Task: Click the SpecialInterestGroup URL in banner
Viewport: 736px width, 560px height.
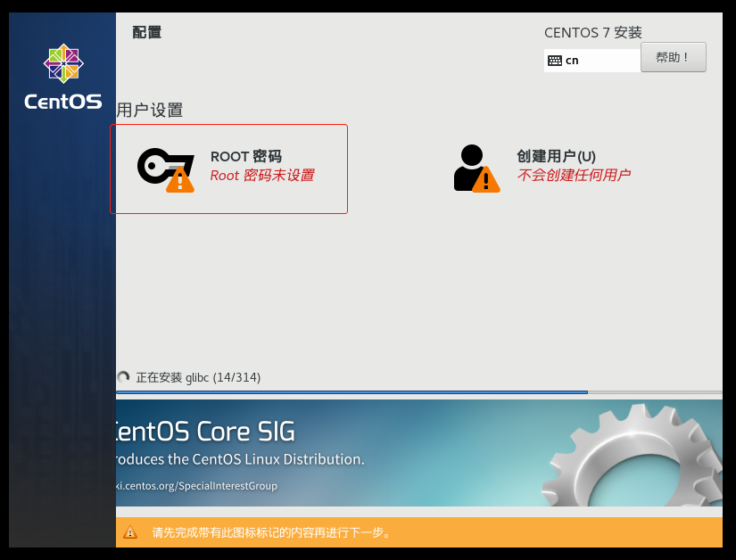Action: point(196,486)
